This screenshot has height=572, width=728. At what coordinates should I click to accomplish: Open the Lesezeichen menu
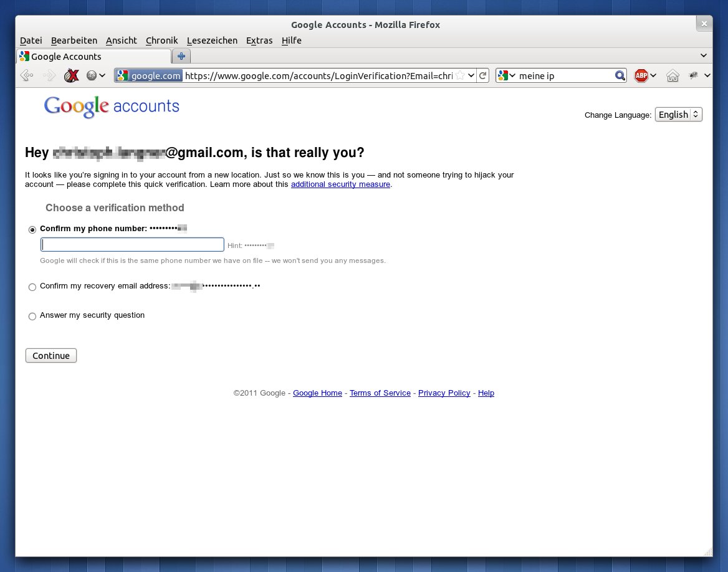click(212, 41)
